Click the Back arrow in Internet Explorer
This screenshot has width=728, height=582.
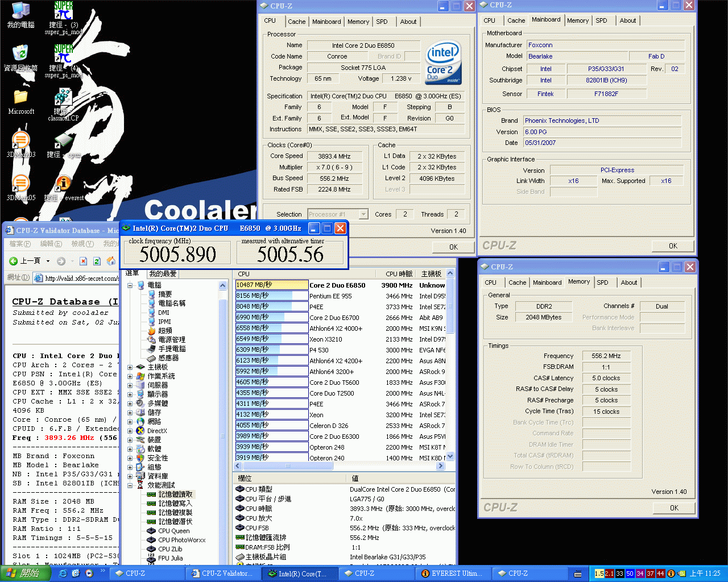[x=14, y=261]
